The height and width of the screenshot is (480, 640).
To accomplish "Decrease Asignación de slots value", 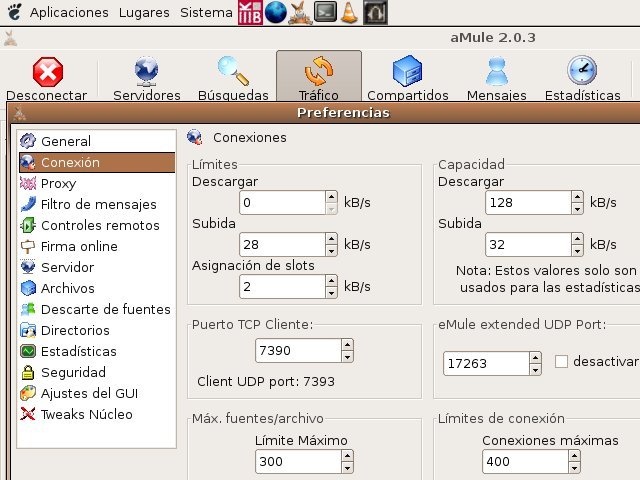I will (x=331, y=292).
